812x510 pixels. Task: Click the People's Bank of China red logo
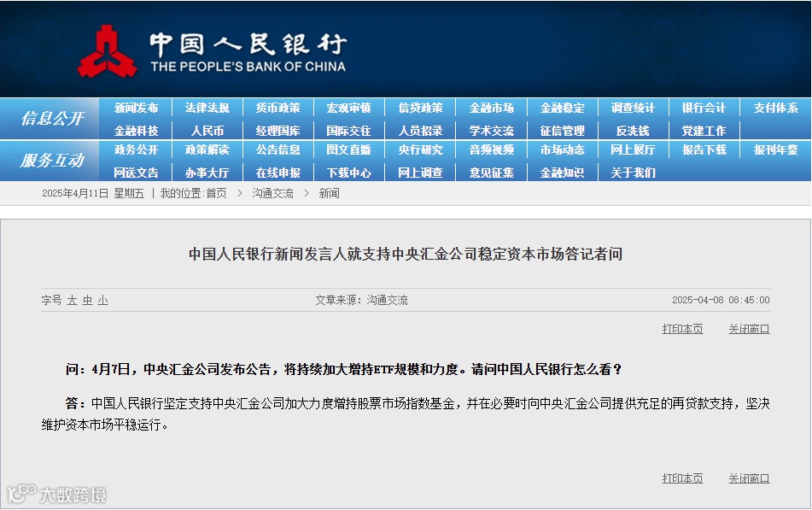coord(108,51)
